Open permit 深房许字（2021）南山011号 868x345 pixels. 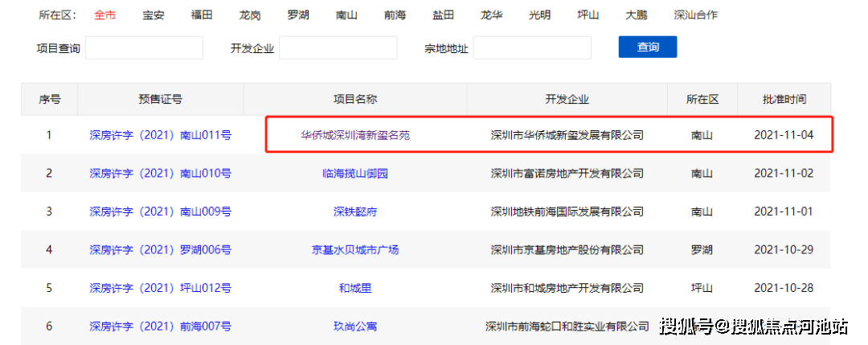click(160, 135)
